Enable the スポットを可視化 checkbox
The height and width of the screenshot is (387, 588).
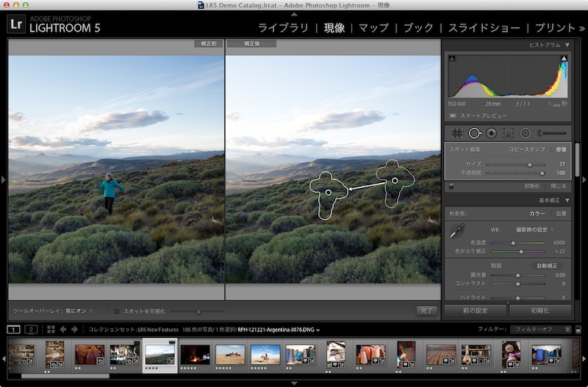point(117,311)
